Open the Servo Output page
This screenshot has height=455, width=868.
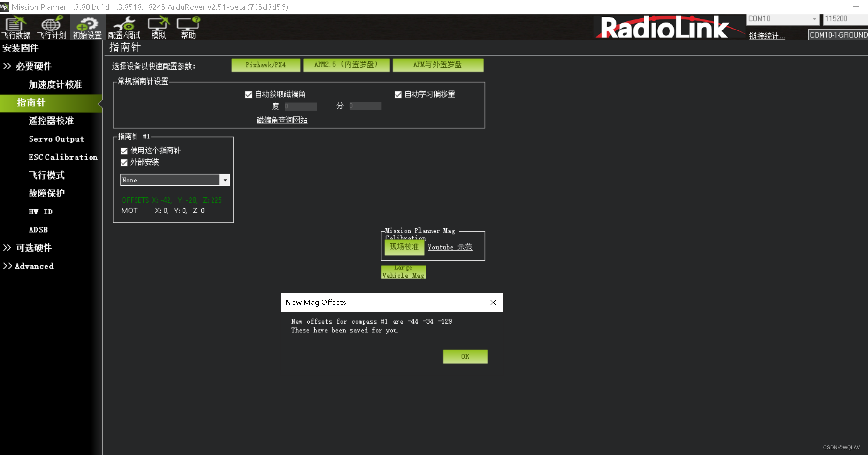56,139
